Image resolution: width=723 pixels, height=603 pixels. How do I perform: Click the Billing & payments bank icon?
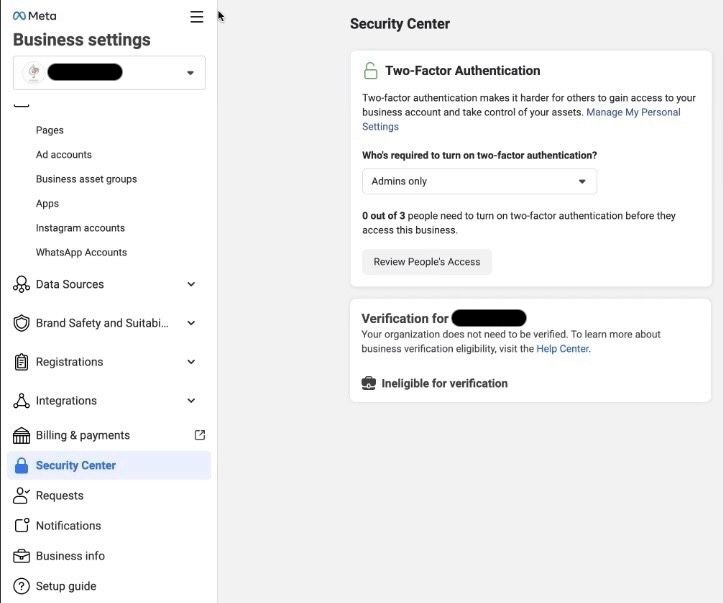[21, 436]
